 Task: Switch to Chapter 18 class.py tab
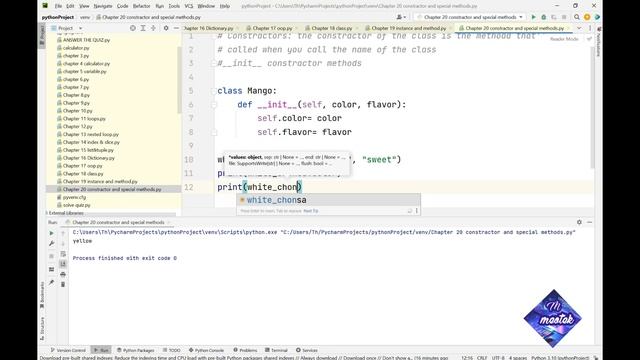coord(331,28)
